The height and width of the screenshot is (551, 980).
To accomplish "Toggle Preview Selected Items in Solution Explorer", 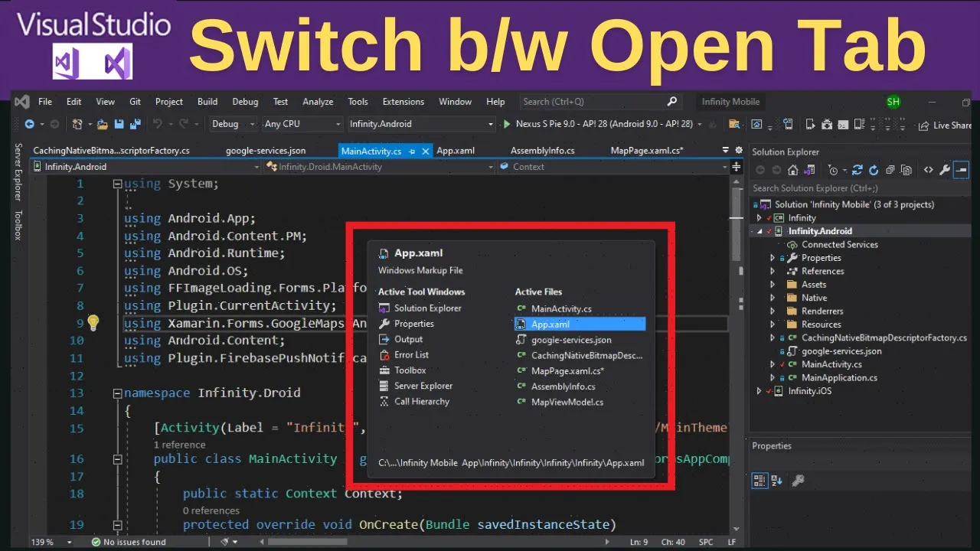I will 962,170.
